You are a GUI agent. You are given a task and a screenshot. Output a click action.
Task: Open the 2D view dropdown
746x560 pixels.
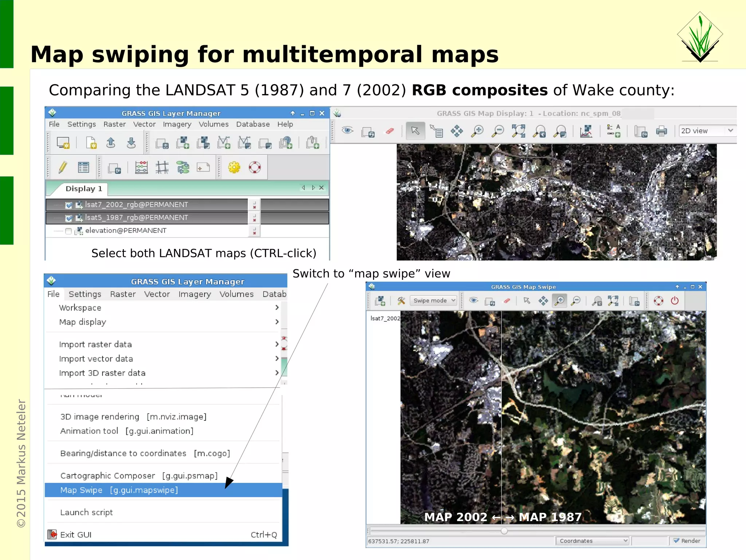707,131
